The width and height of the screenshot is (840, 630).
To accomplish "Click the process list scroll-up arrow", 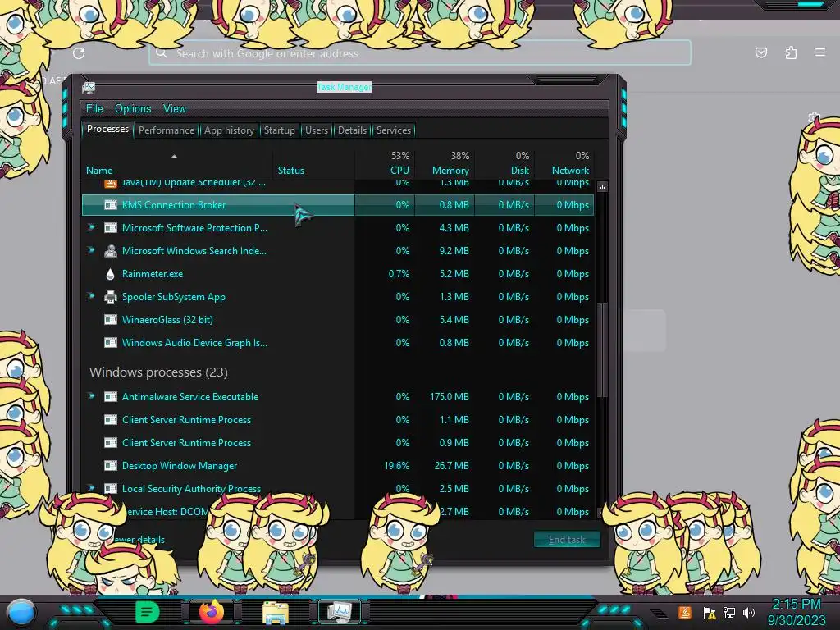I will click(603, 187).
